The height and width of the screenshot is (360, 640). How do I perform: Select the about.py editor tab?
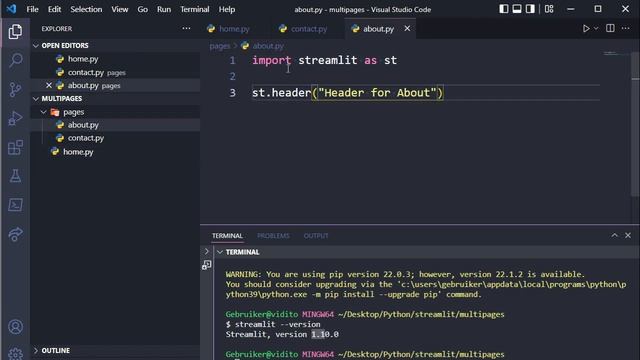378,29
